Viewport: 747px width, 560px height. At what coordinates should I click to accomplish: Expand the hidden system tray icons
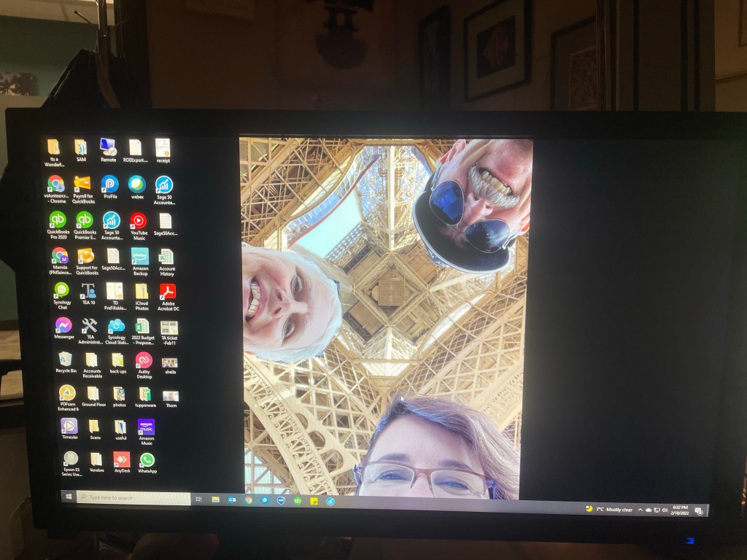tap(640, 510)
